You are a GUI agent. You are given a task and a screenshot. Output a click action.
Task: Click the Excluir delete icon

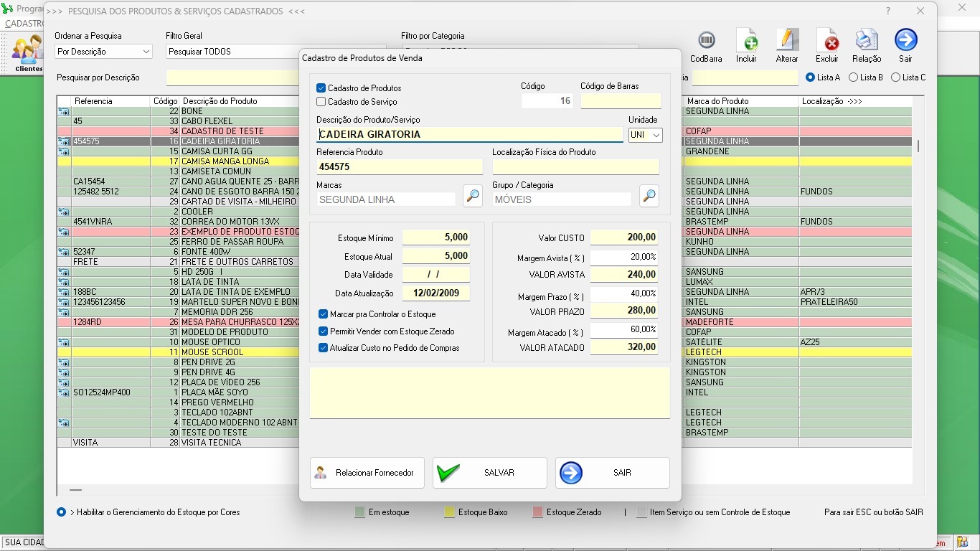[827, 41]
